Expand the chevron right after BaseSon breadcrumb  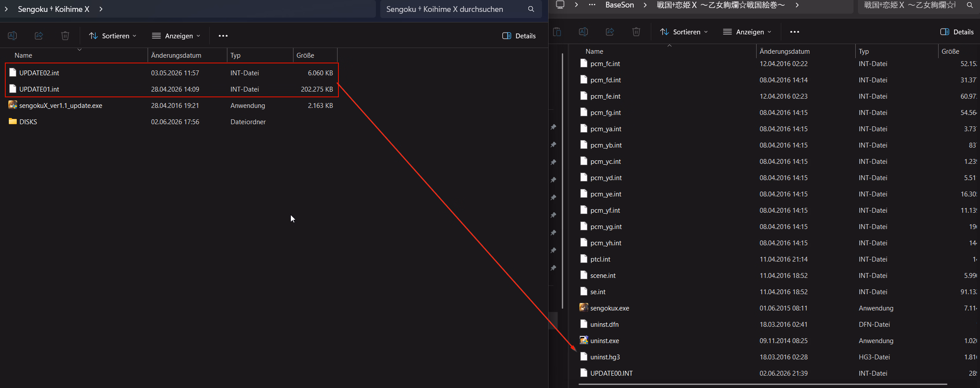[645, 5]
